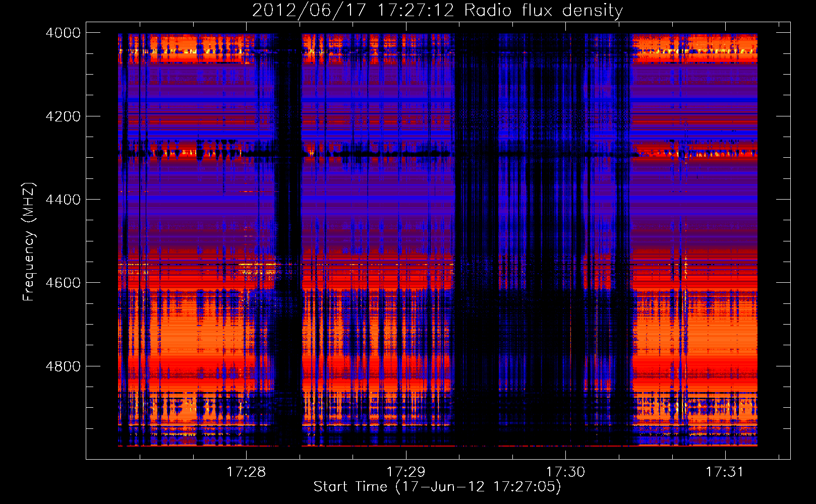
Task: Click the 'Start Time (17-Jun-12 17:27:05)' axis label
Action: (437, 487)
